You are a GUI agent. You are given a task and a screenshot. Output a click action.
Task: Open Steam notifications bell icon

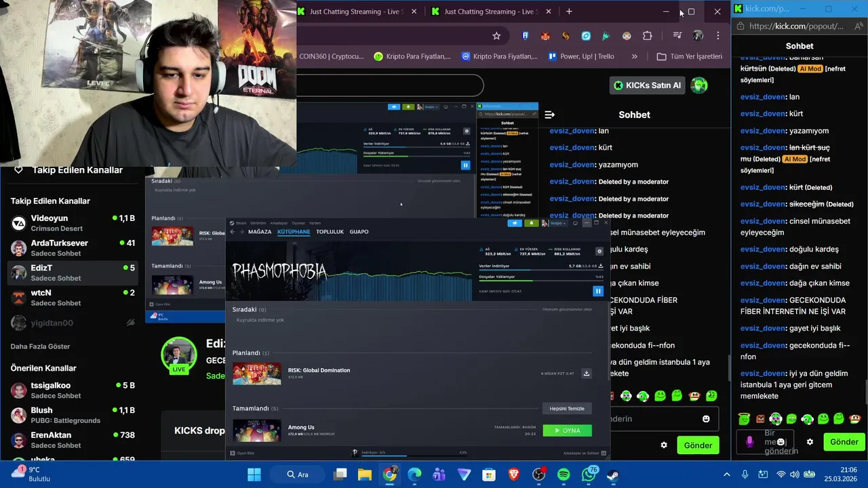(532, 223)
